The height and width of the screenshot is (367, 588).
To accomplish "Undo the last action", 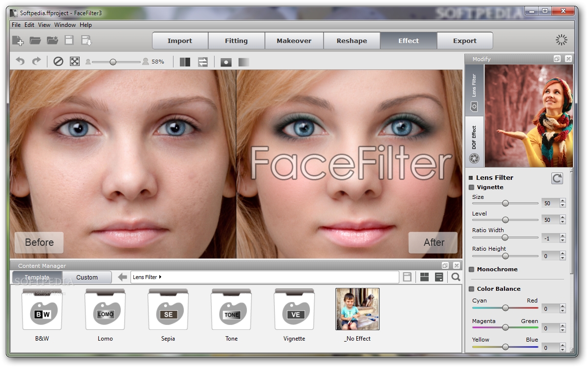I will coord(20,62).
